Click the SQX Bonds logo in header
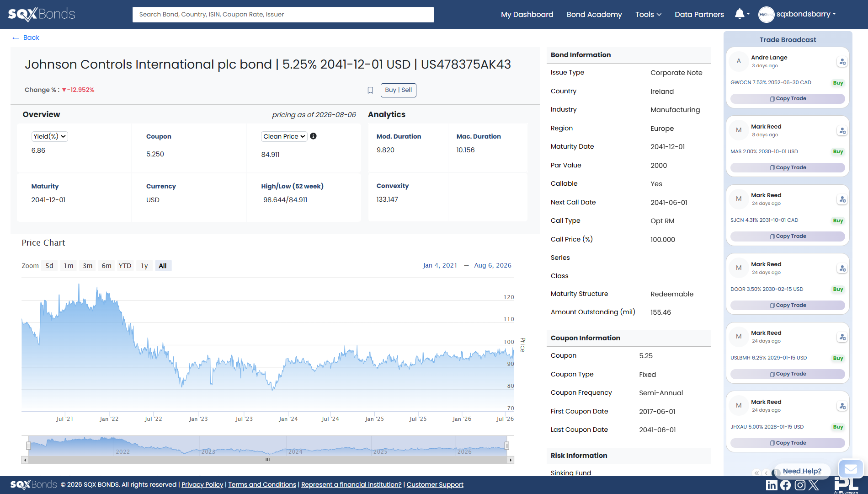Screen dimensions: 868x494 42,14
